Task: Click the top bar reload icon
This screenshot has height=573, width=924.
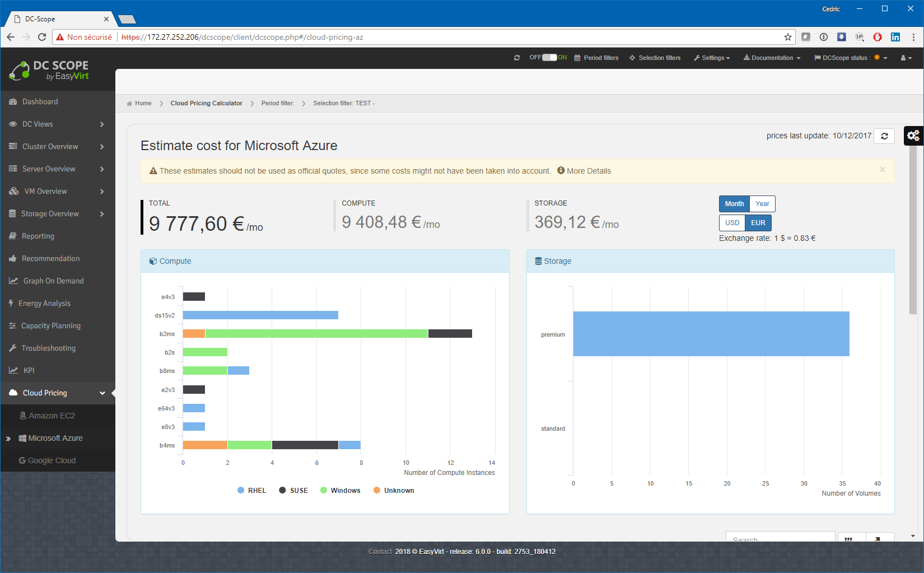Action: point(516,58)
